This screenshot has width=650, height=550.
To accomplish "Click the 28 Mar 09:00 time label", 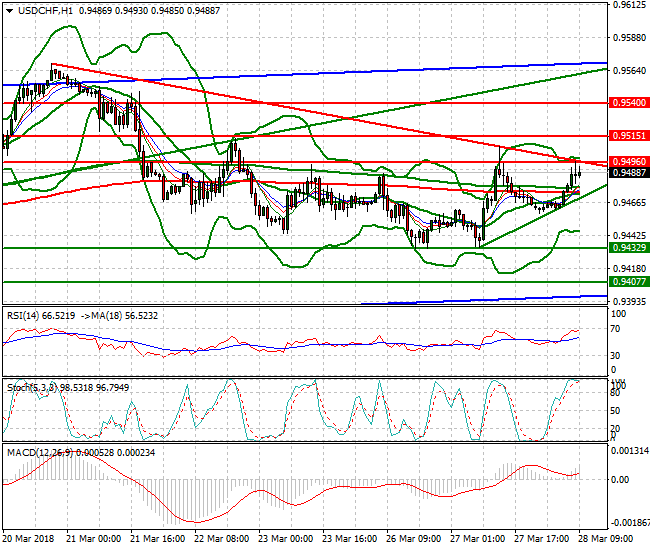I will 606,539.
